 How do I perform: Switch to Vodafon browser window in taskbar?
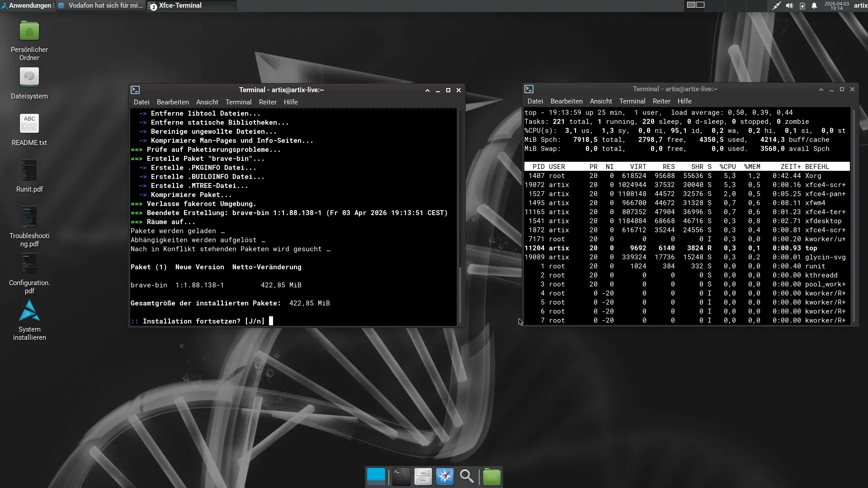(101, 5)
